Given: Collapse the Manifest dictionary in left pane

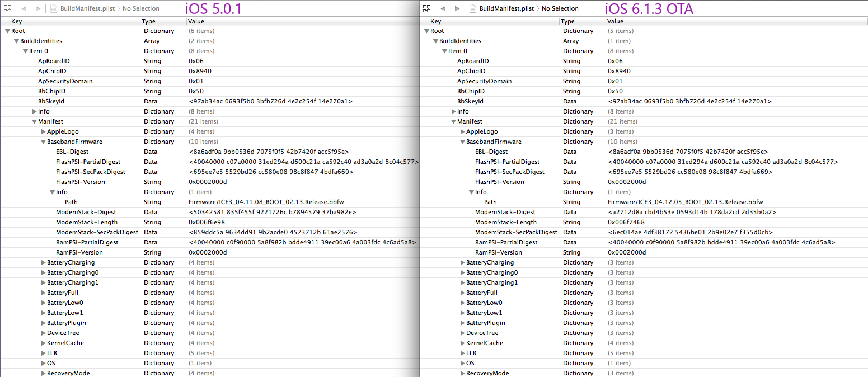Looking at the screenshot, I should tap(34, 121).
